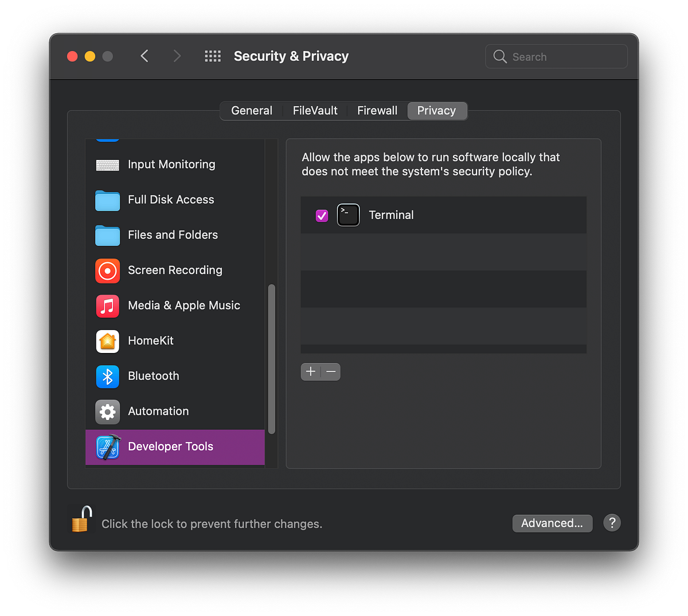Screen dimensions: 688x616
Task: Uncheck the Terminal permission checkbox
Action: point(322,215)
